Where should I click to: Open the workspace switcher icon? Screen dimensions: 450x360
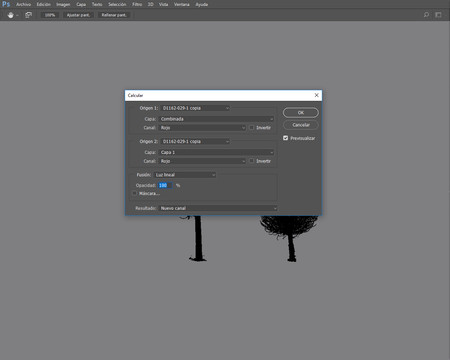pyautogui.click(x=438, y=15)
